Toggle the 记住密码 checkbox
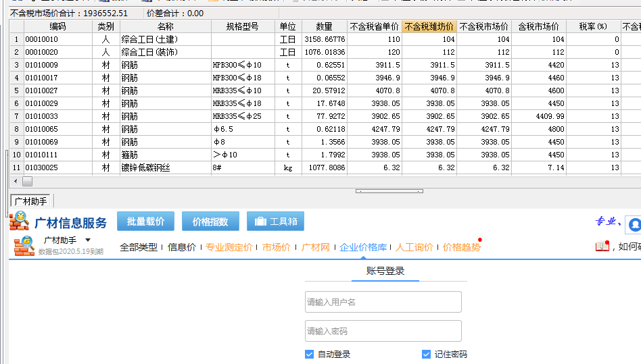The image size is (641, 364). (x=427, y=354)
